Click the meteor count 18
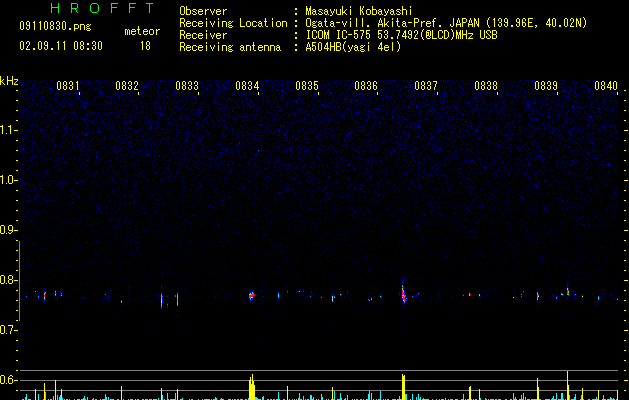This screenshot has height=400, width=629. pyautogui.click(x=145, y=46)
